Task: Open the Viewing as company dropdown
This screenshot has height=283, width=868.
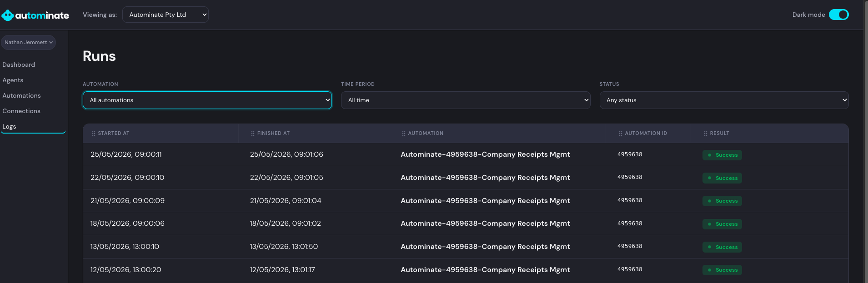Action: pos(166,15)
